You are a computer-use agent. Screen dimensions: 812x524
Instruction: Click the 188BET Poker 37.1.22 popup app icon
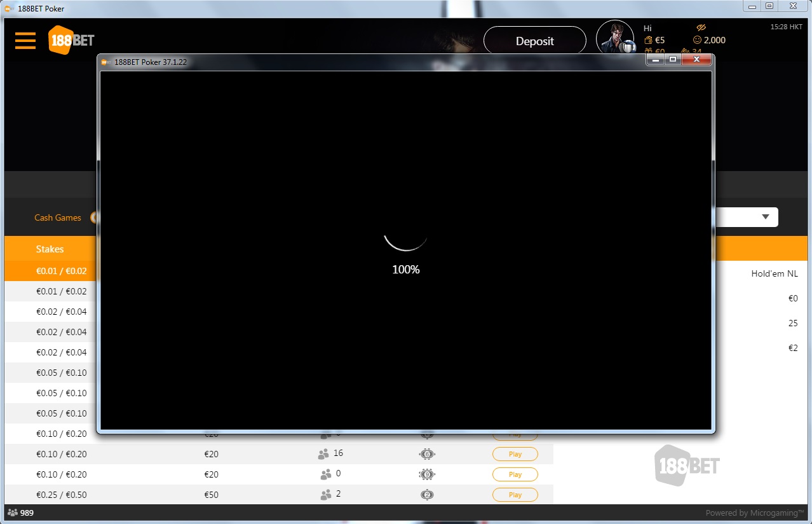click(x=105, y=62)
